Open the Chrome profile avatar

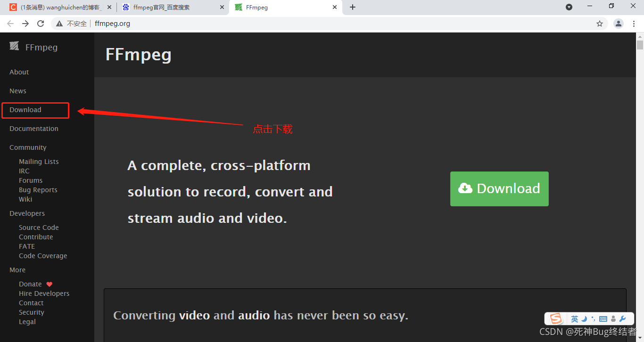click(x=619, y=24)
